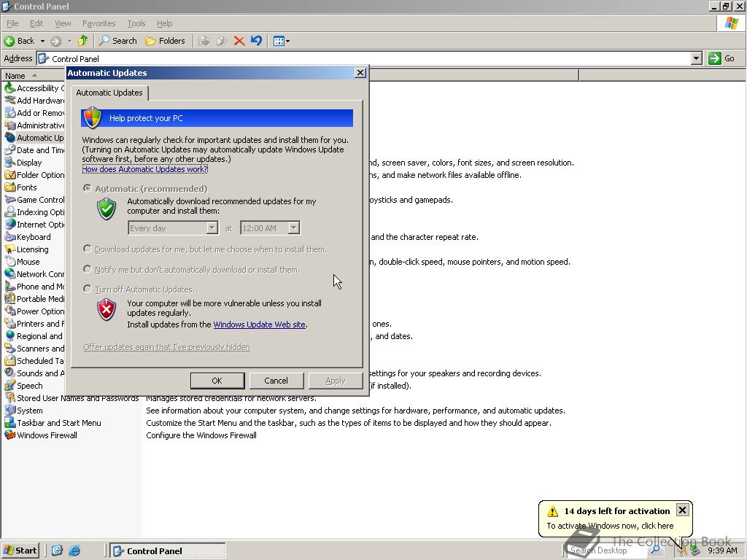Open the Views dropdown arrow

pyautogui.click(x=287, y=41)
